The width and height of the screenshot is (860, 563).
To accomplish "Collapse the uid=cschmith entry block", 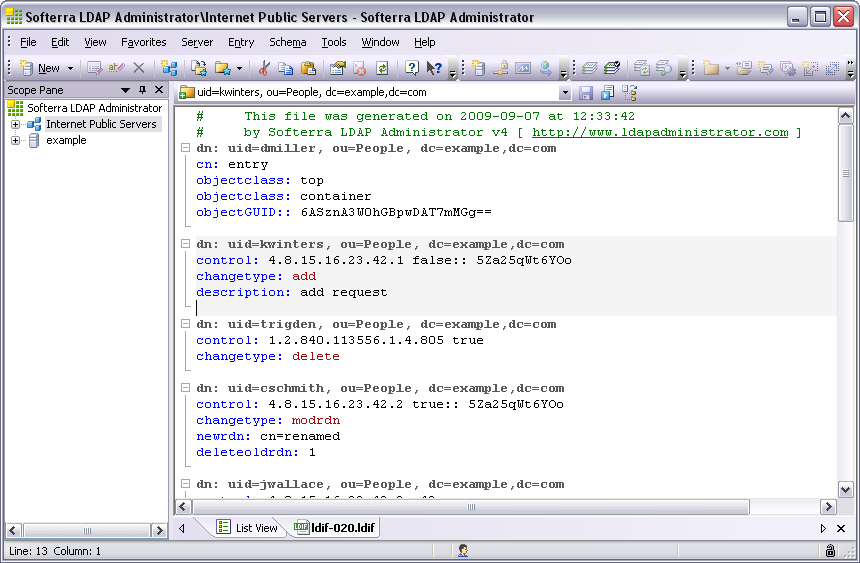I will tap(185, 387).
